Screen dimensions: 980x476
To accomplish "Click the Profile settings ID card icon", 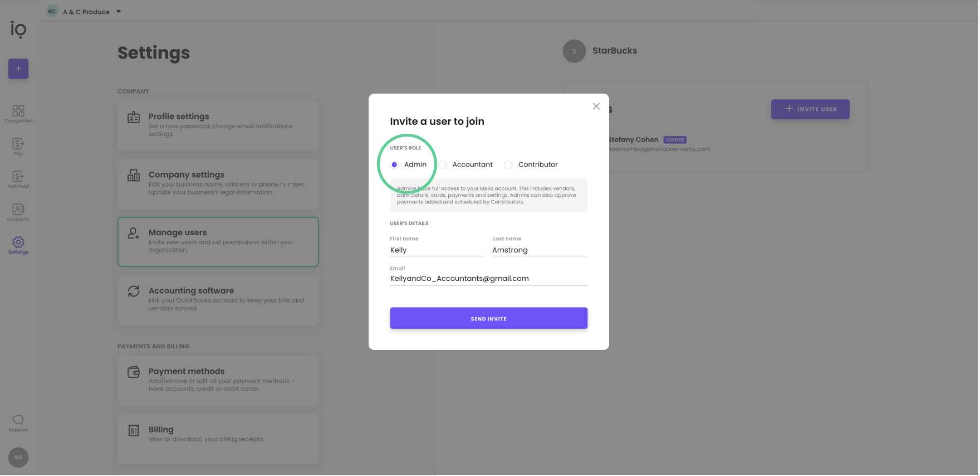I will tap(134, 117).
